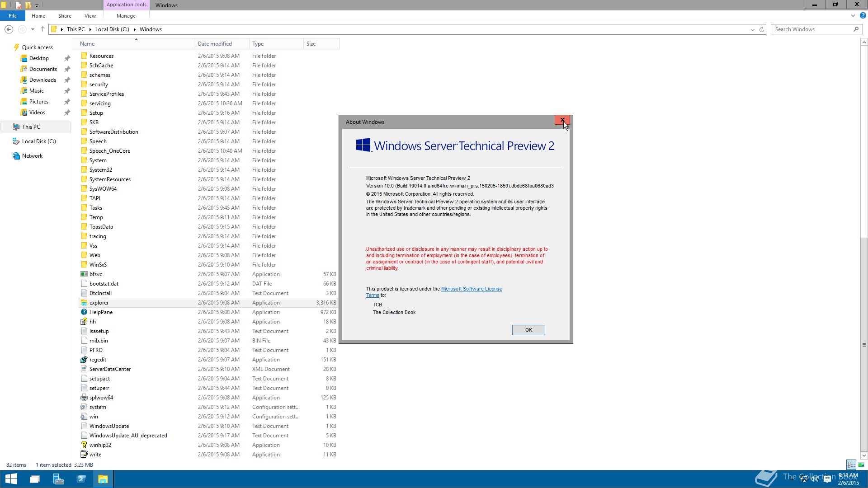868x488 pixels.
Task: Click the File Explorer taskbar button
Action: coord(103,479)
